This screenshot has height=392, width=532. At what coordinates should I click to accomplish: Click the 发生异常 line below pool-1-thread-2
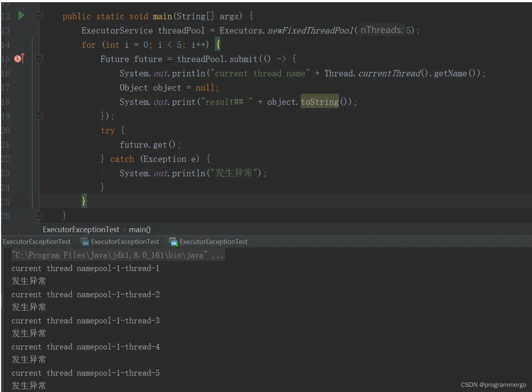tap(29, 307)
